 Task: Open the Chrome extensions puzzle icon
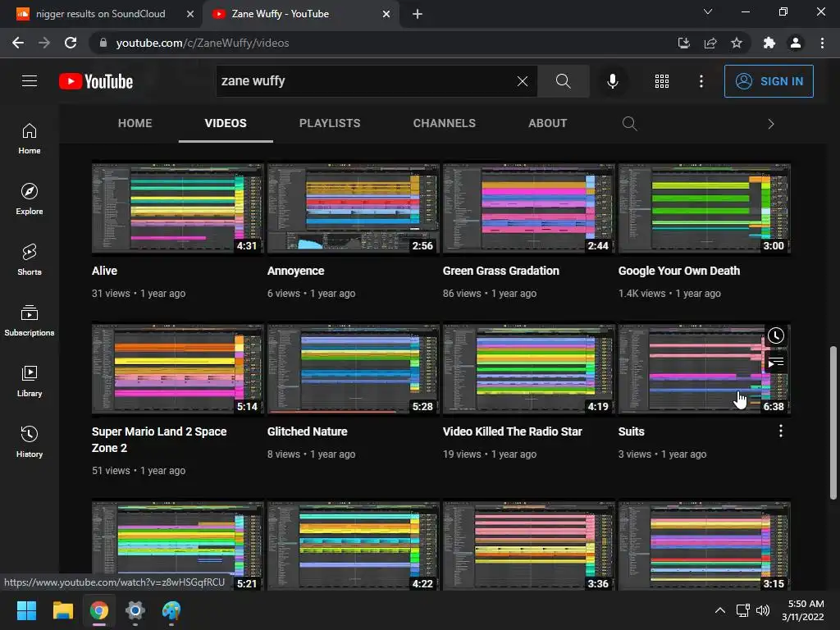pyautogui.click(x=769, y=43)
